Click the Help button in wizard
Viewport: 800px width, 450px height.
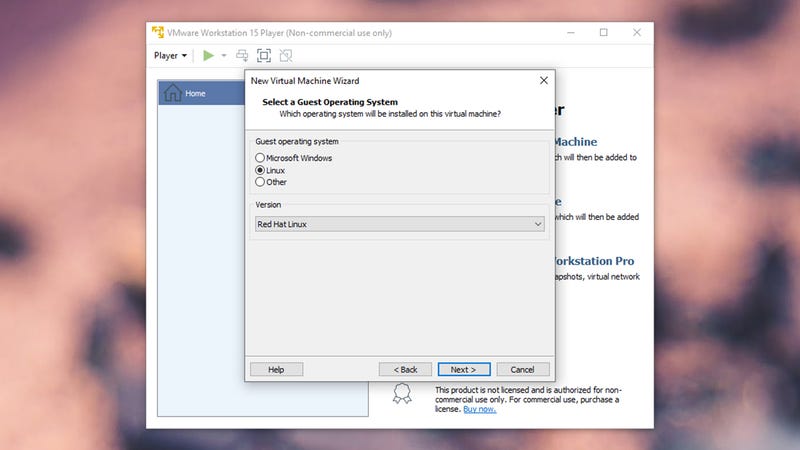tap(277, 369)
